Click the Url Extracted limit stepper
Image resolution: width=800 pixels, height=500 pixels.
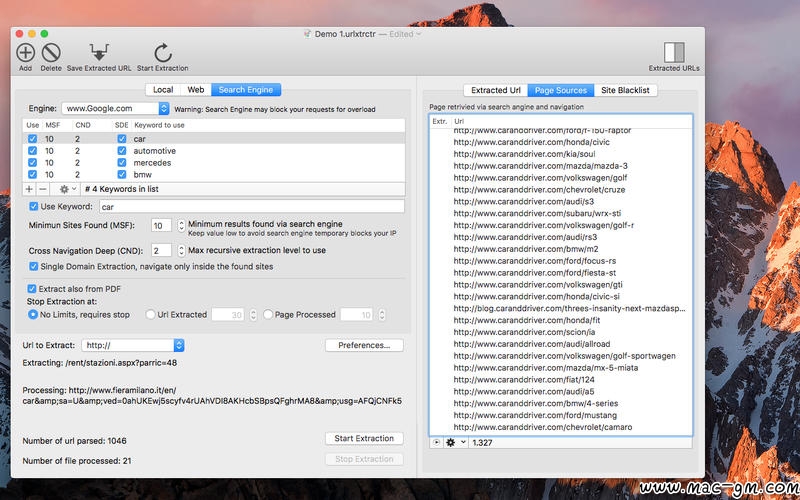click(253, 315)
